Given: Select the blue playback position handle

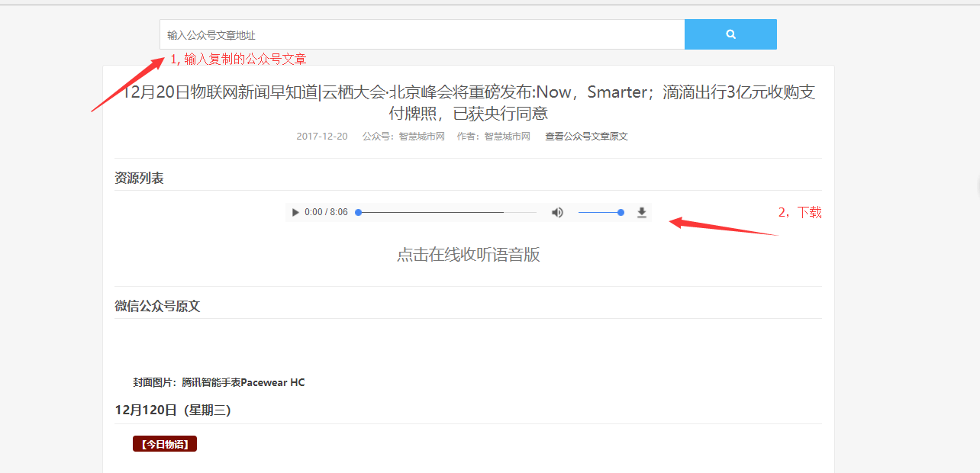Looking at the screenshot, I should tap(358, 212).
